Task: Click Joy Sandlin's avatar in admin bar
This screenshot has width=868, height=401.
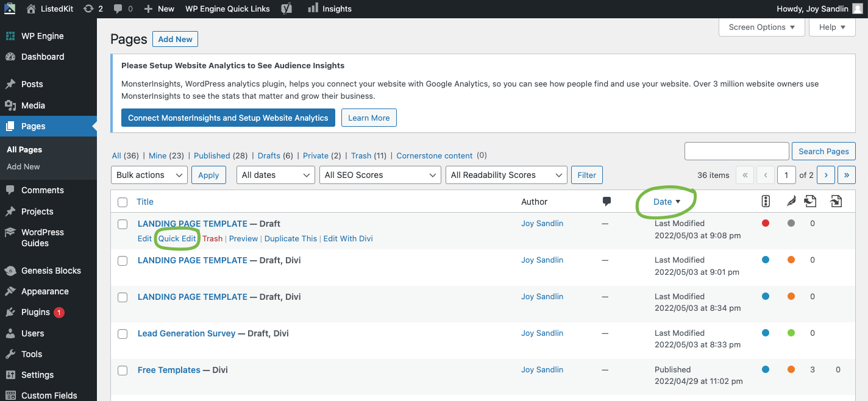Action: click(857, 9)
